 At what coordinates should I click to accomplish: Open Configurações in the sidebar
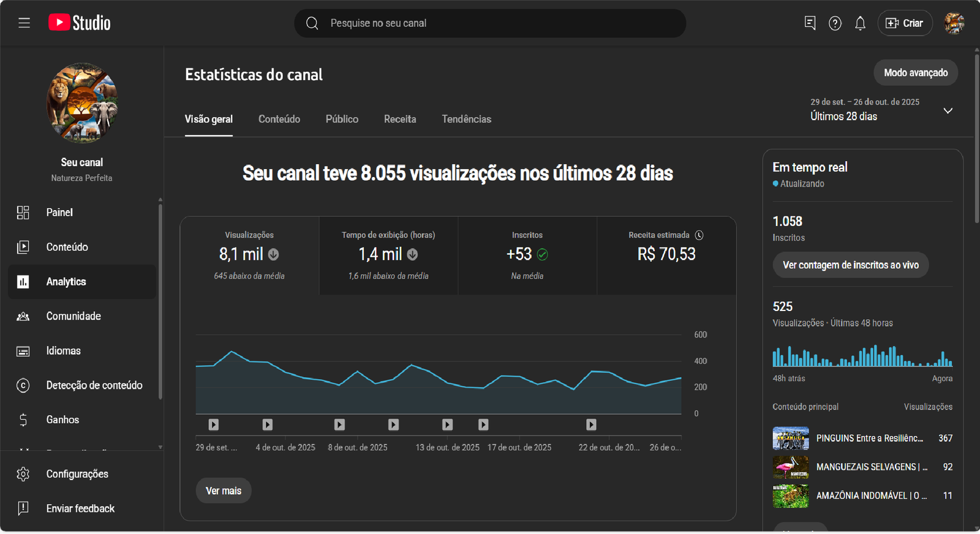82,474
